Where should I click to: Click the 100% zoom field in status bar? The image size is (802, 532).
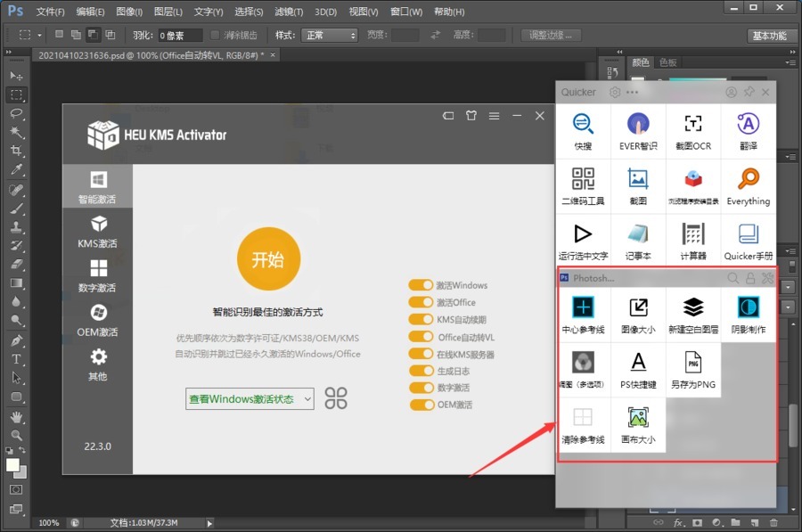click(x=49, y=523)
